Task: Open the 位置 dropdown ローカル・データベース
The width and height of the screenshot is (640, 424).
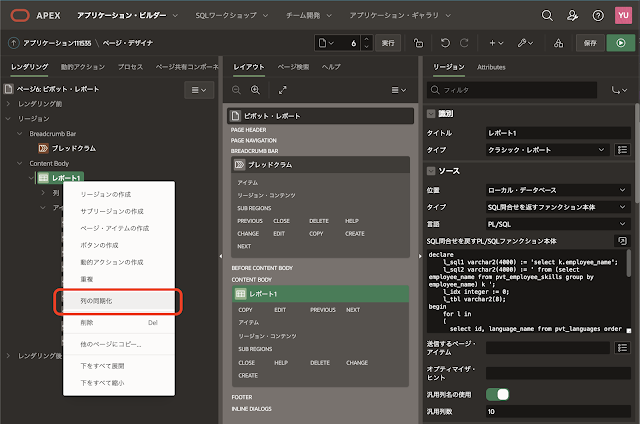Action: [x=558, y=190]
